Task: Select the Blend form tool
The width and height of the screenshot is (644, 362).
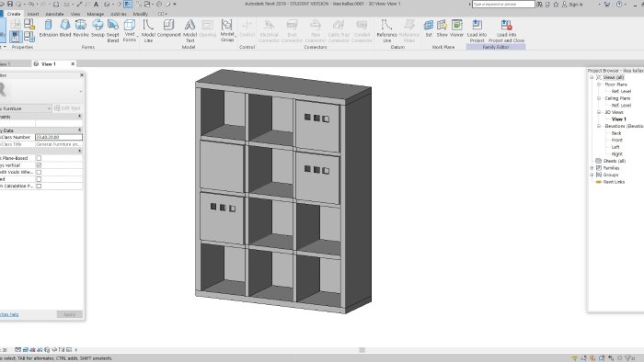Action: click(65, 28)
